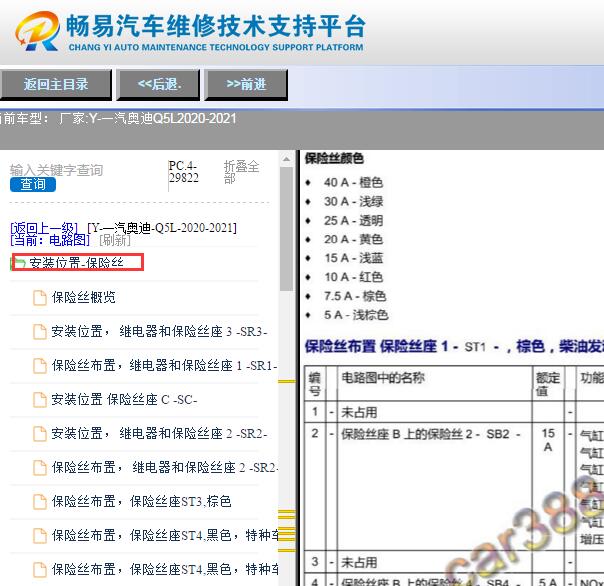Collapse the 安装位置-保险丝 folder icon
The height and width of the screenshot is (586, 604).
click(18, 264)
